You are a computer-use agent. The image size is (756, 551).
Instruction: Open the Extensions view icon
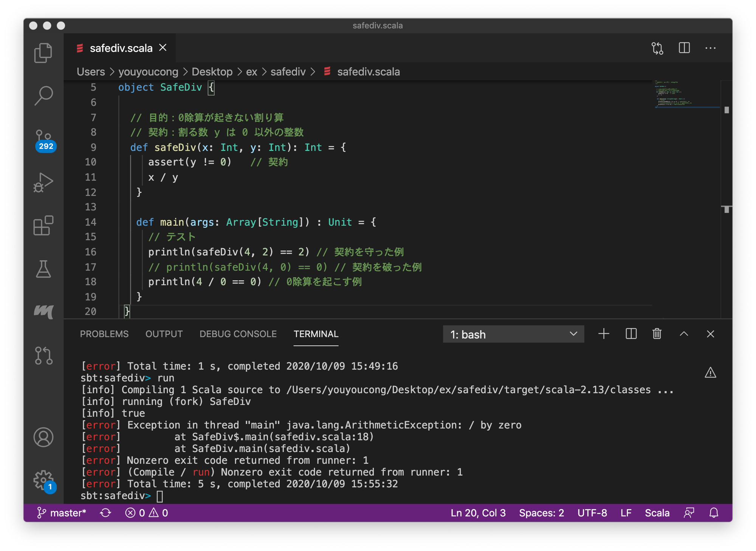point(43,226)
